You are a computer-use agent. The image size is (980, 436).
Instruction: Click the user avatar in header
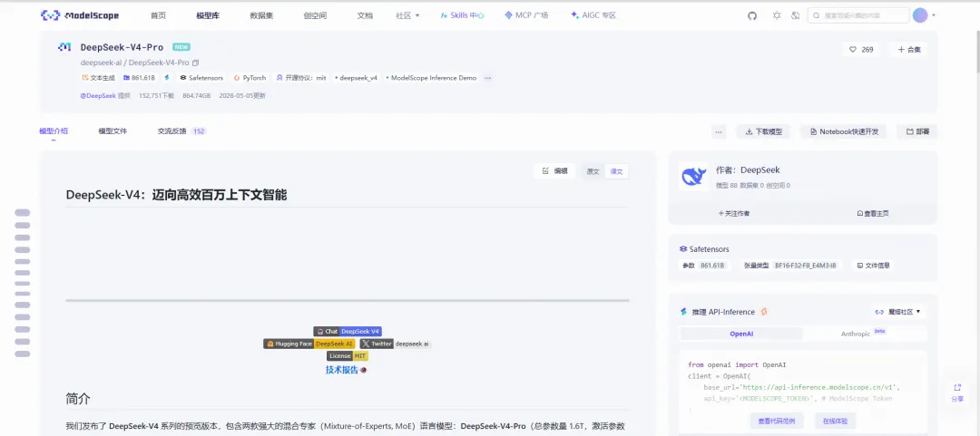pyautogui.click(x=919, y=15)
